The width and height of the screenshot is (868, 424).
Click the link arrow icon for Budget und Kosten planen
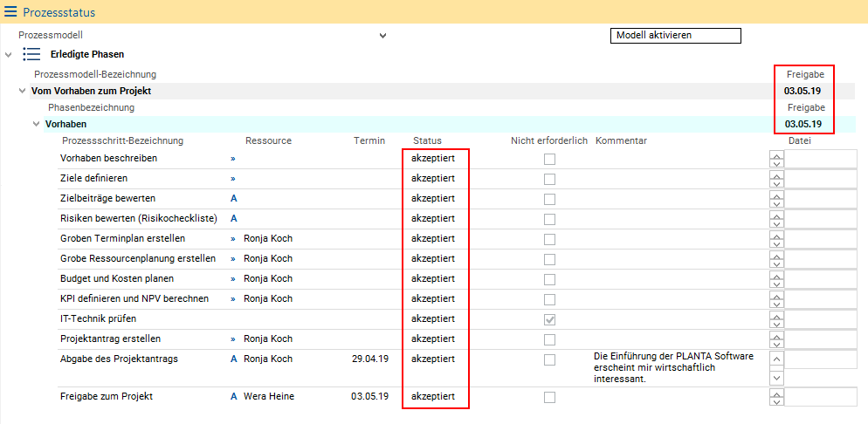click(233, 278)
